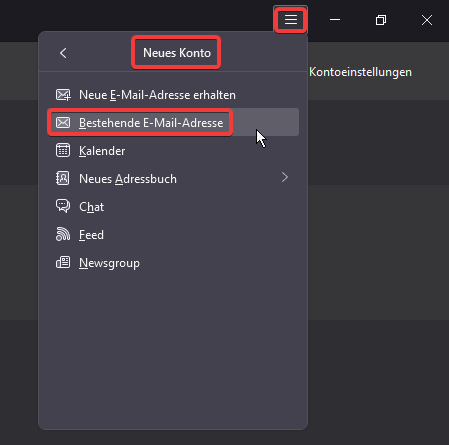The image size is (449, 445).
Task: Select the Kalender menu entry
Action: pyautogui.click(x=173, y=151)
